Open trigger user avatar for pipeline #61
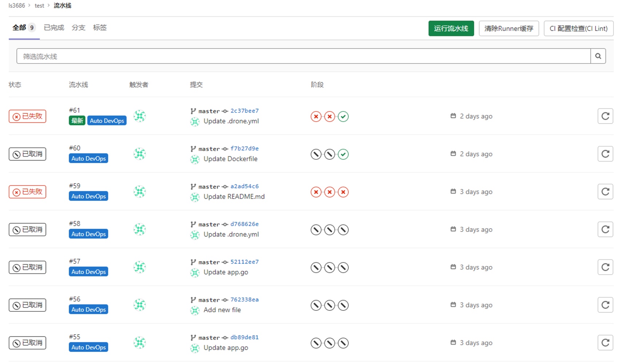Screen dimensions: 640x364 tap(140, 116)
